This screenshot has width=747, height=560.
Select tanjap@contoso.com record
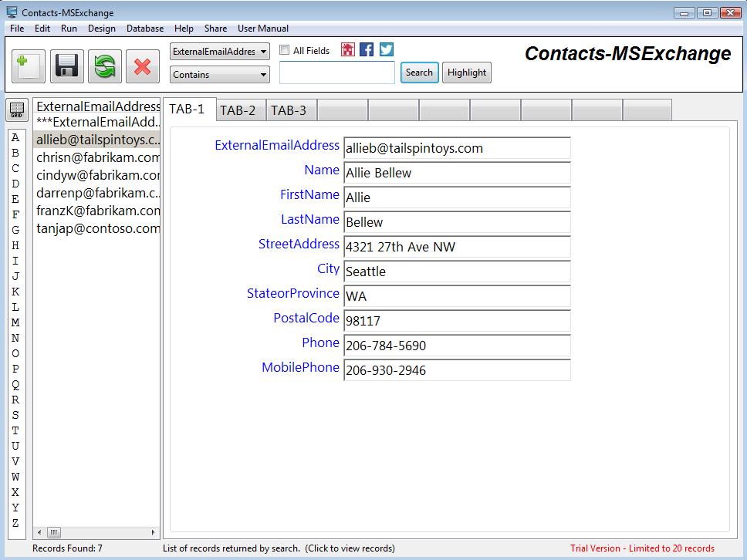coord(97,228)
